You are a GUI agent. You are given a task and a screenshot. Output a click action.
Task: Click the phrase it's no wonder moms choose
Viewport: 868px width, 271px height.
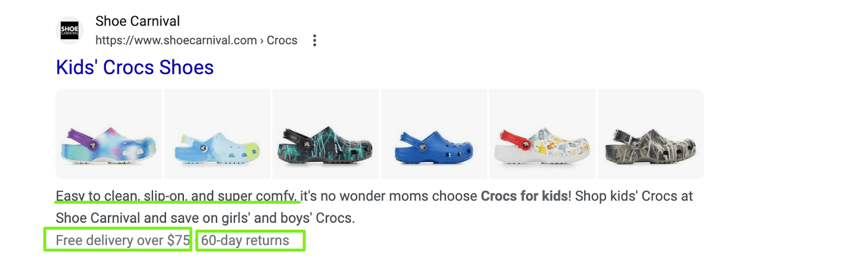pos(389,196)
